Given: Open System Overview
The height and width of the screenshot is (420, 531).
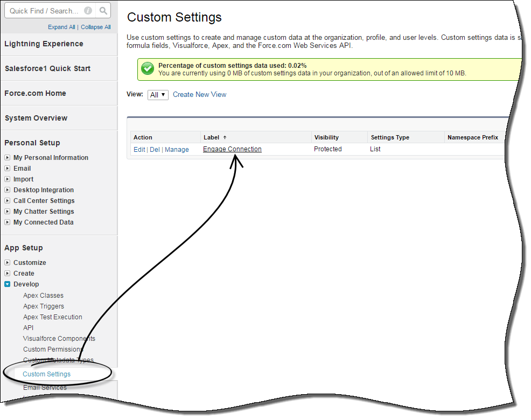Looking at the screenshot, I should click(x=36, y=118).
